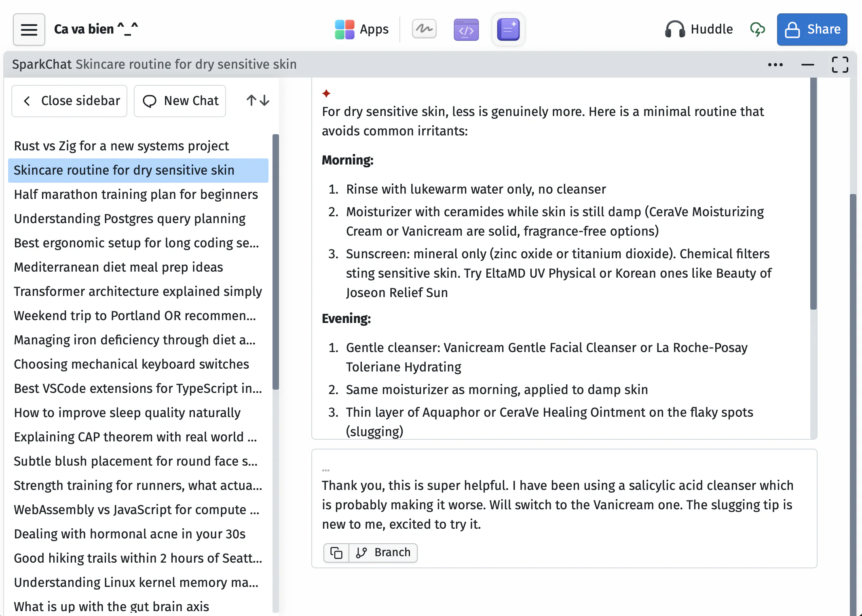The width and height of the screenshot is (862, 616).
Task: Open 'Best VSCode extensions for TypeScript in...' chat
Action: 138,388
